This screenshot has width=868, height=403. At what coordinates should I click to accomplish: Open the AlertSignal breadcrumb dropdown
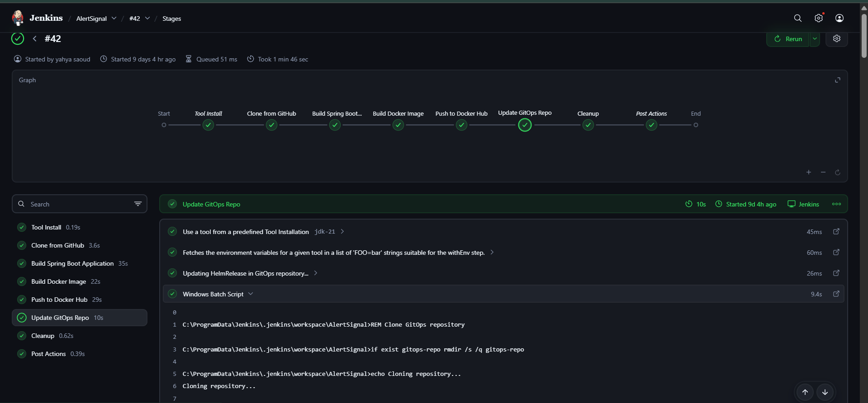click(114, 19)
